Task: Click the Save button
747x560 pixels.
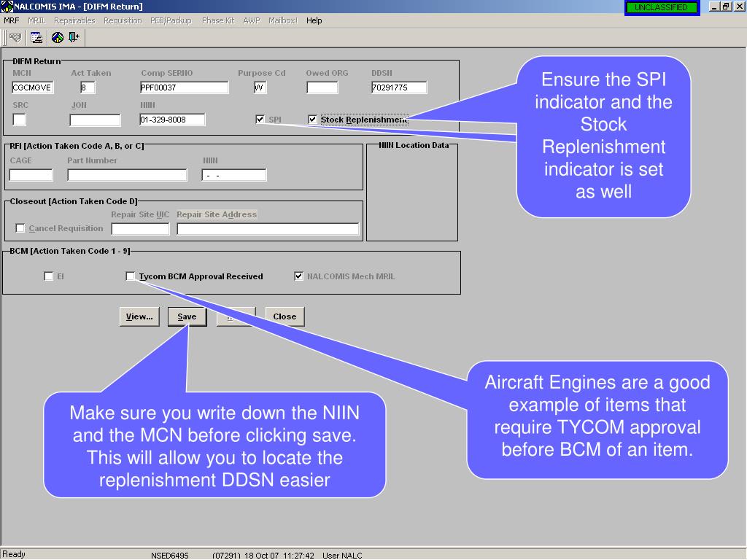Action: coord(187,316)
